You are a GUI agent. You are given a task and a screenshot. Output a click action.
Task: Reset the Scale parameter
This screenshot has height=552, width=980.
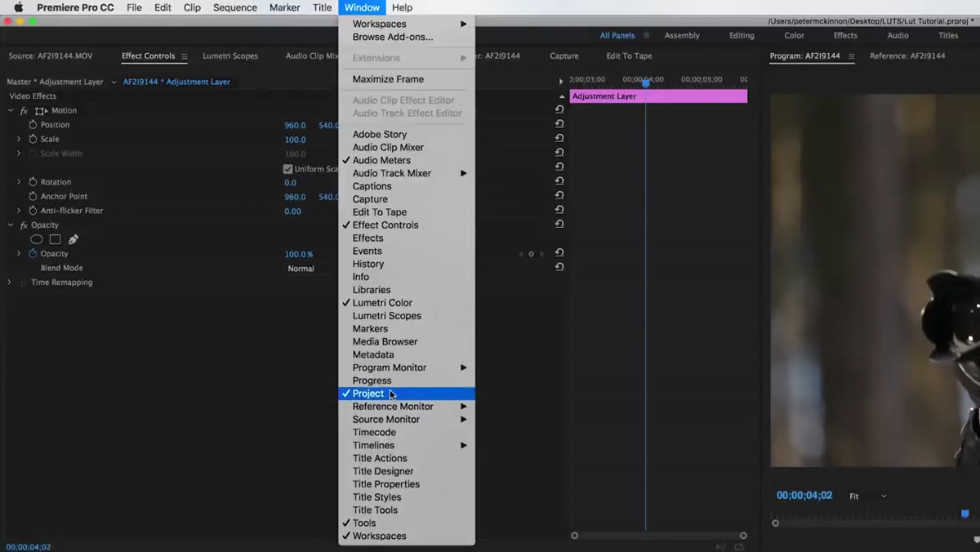point(559,138)
